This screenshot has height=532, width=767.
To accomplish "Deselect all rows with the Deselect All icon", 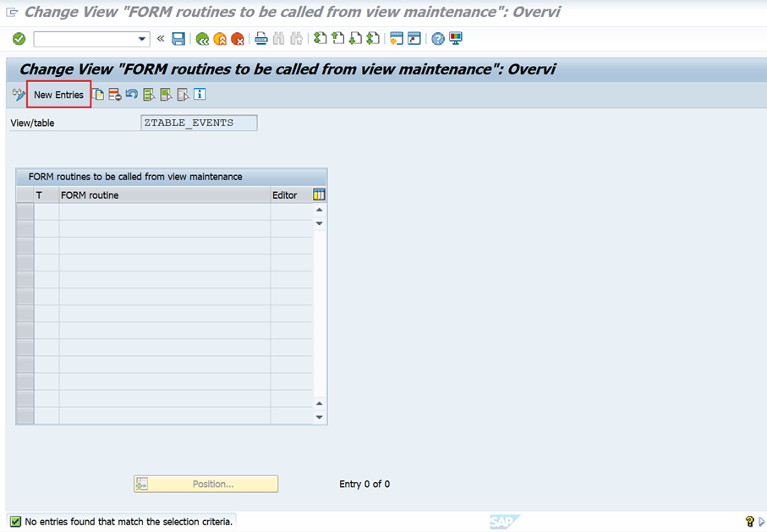I will (x=164, y=94).
